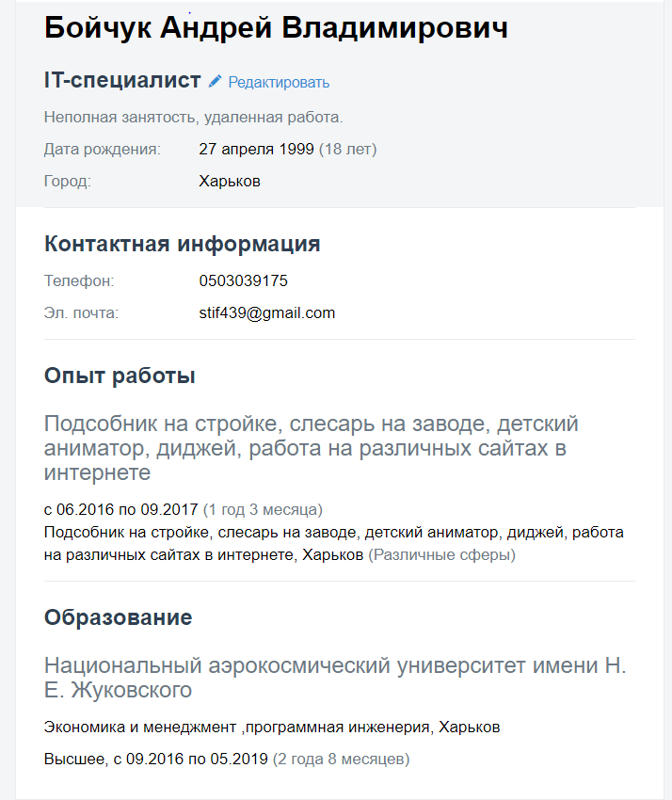Screen dimensions: 672x800
Task: Click the education period Высшее, с 09.2016
Action: point(156,760)
